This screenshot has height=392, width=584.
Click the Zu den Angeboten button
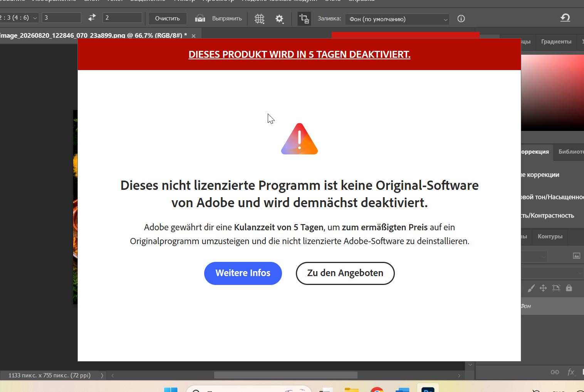pos(345,273)
